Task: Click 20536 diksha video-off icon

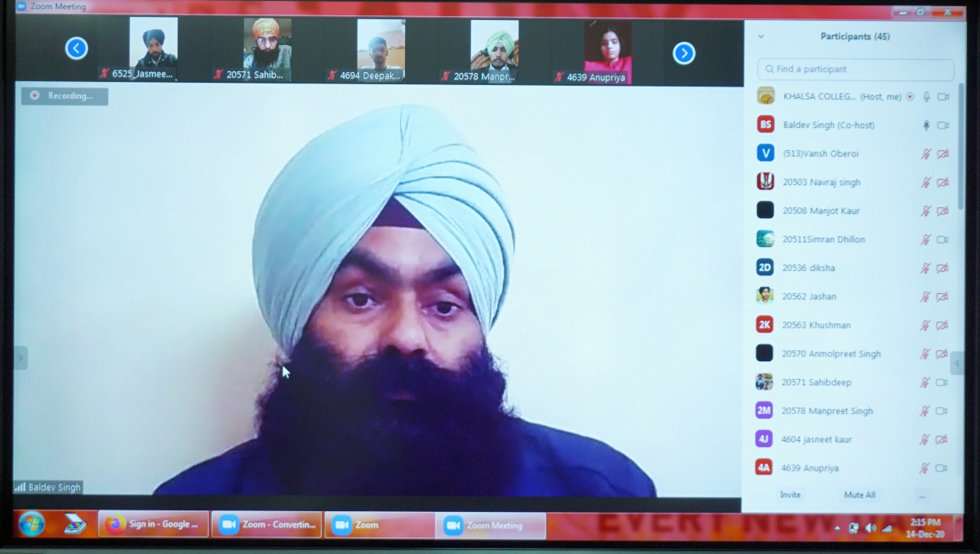Action: tap(943, 268)
